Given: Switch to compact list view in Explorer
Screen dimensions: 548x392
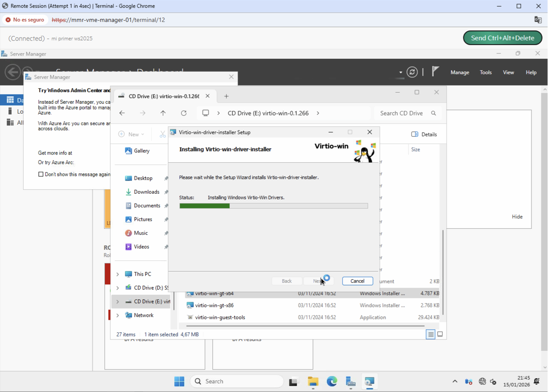Looking at the screenshot, I should [430, 334].
